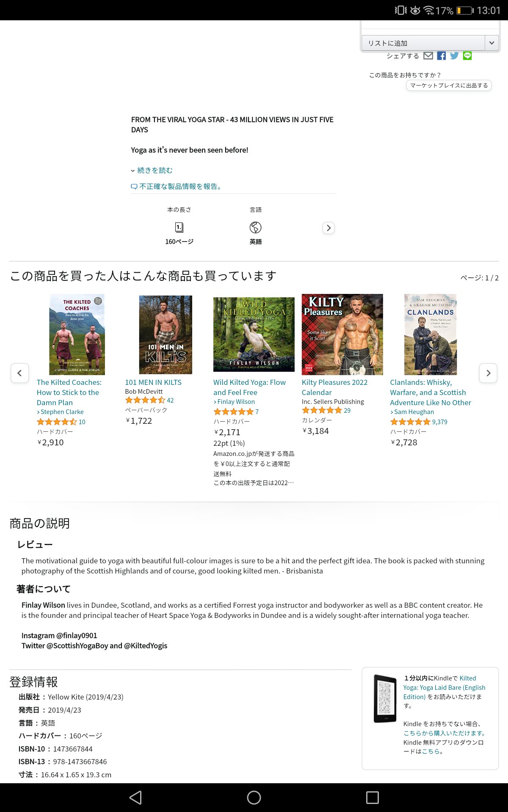Share on Facebook icon
This screenshot has width=508, height=812.
(441, 56)
